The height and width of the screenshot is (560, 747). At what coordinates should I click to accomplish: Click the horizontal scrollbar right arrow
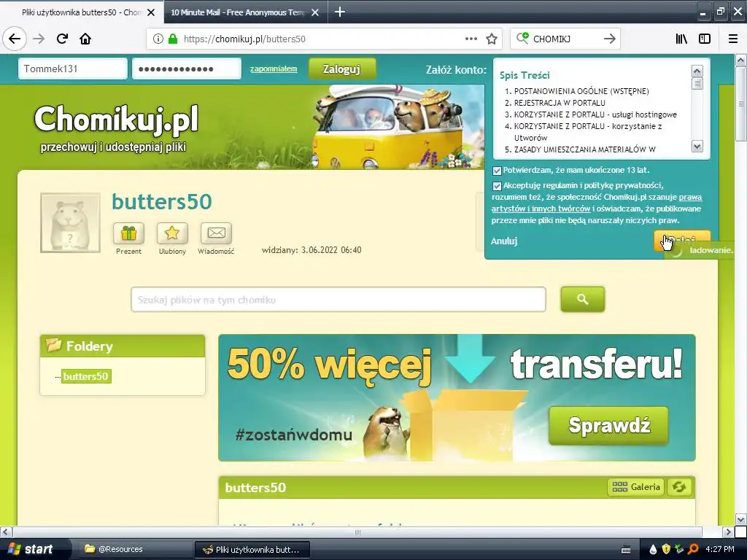728,532
